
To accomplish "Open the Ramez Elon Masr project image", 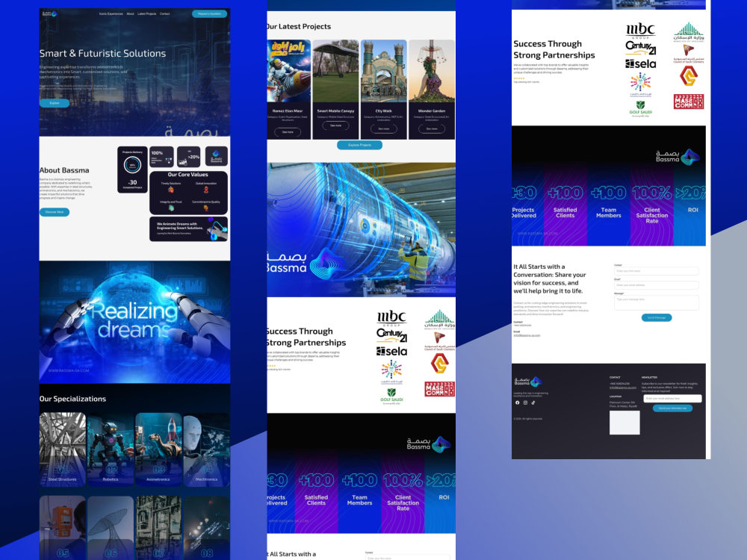I will 288,71.
